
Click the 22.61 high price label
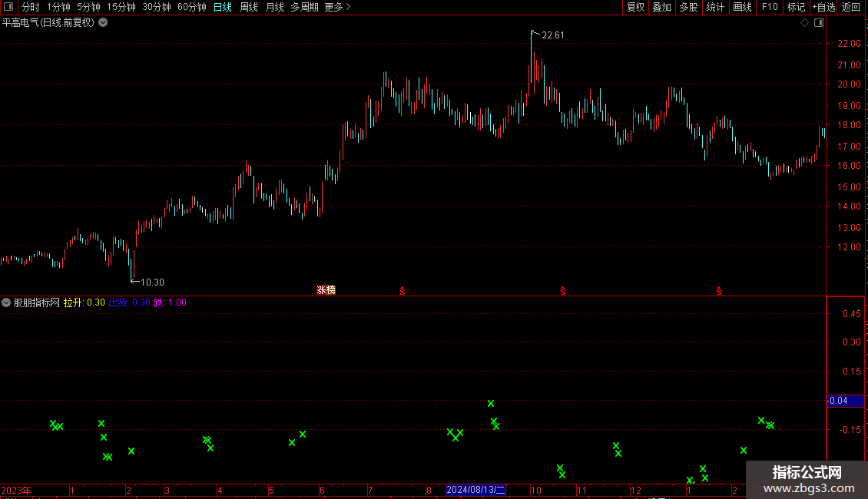click(552, 35)
